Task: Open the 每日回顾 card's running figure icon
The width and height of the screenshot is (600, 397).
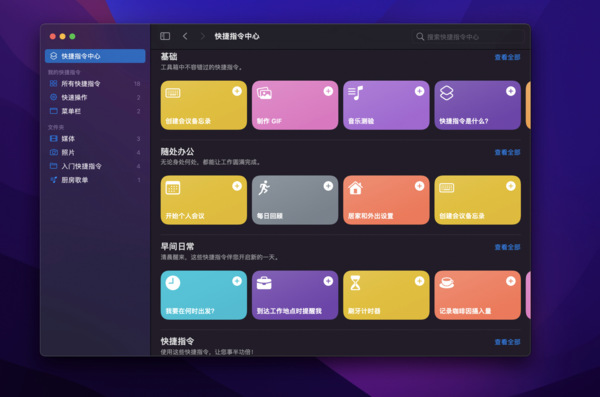Action: [x=264, y=188]
